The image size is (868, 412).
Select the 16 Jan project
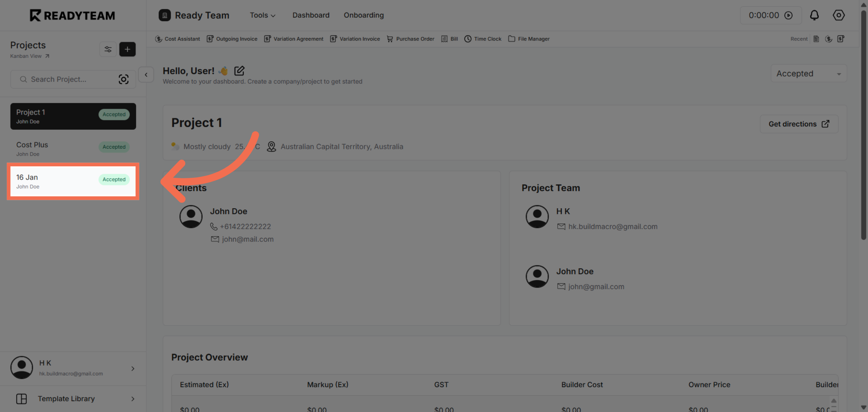(73, 181)
